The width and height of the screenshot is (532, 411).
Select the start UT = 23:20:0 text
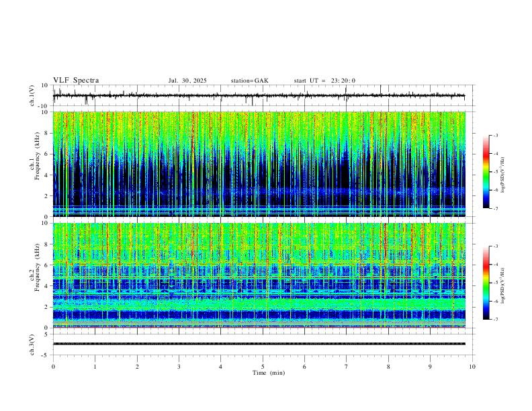(x=324, y=81)
